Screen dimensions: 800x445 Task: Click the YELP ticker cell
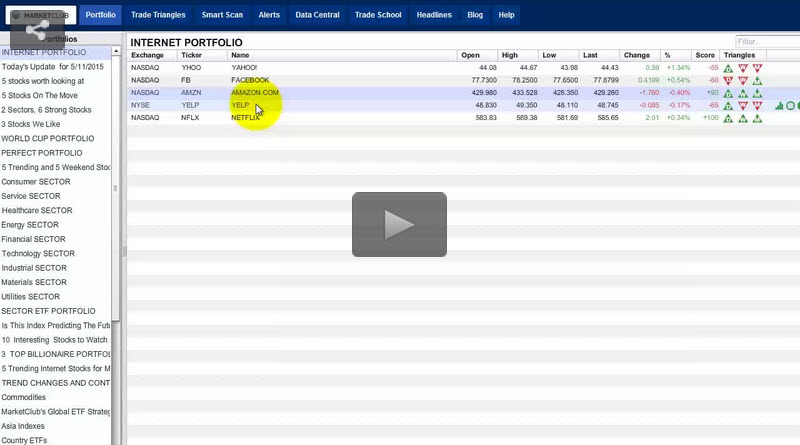click(190, 105)
